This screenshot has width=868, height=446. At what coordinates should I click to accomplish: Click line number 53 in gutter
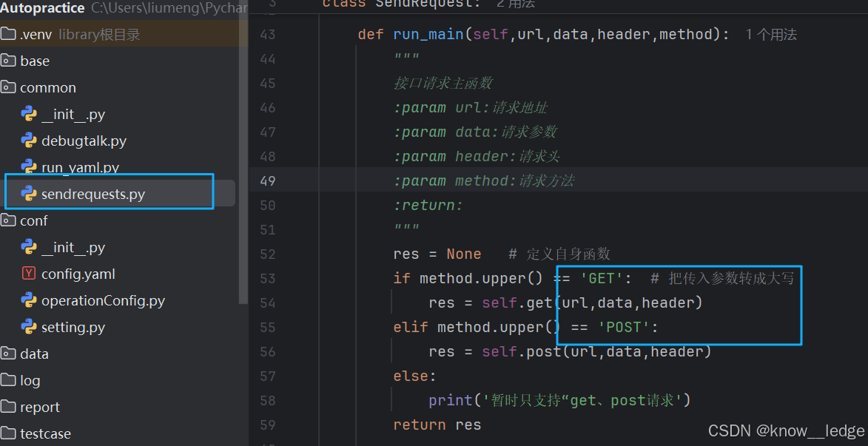point(267,278)
